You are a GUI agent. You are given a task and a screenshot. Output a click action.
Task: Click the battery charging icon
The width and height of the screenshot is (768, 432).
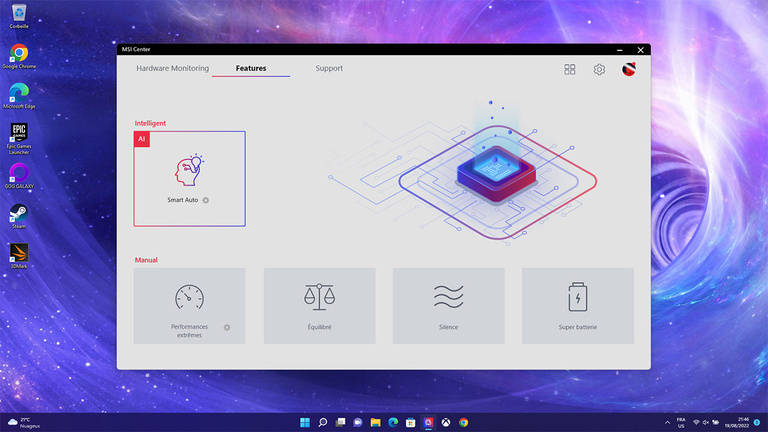pos(578,297)
